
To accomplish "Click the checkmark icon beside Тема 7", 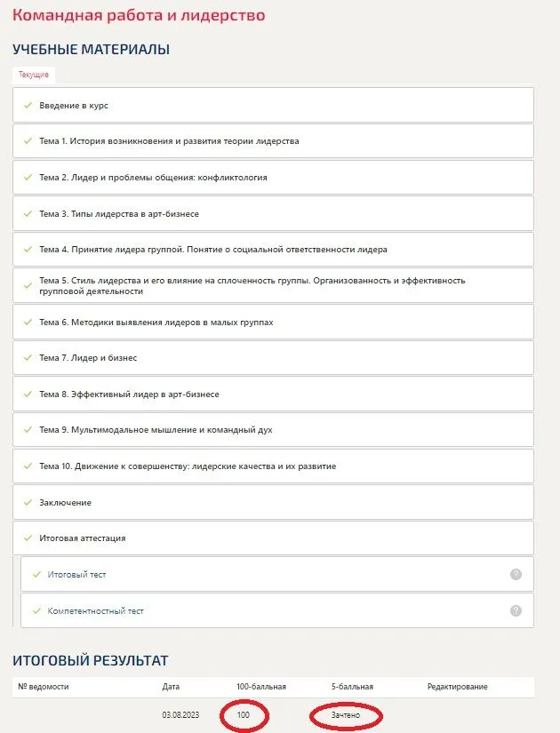I will 28,358.
